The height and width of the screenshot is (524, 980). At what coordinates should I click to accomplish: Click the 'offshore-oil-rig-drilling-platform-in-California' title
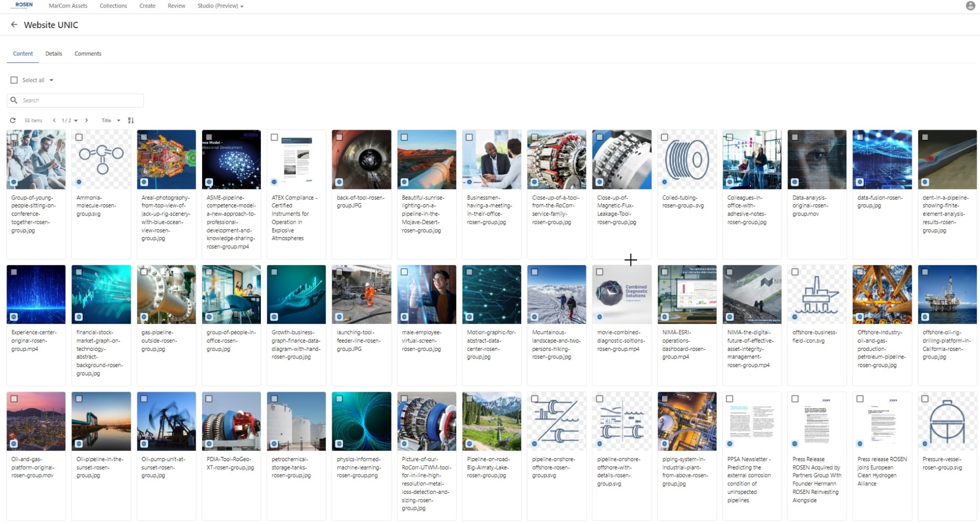(947, 345)
